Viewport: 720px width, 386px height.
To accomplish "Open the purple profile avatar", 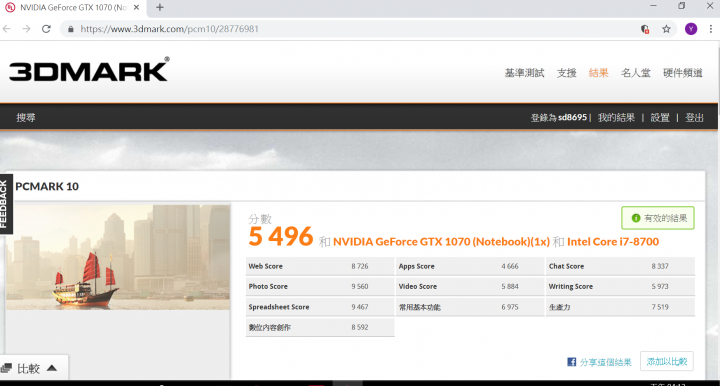I will 691,29.
